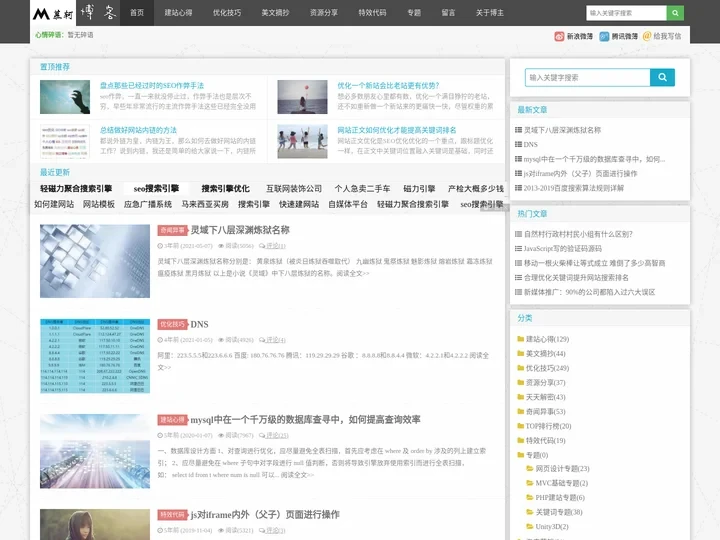720x540 pixels.
Task: Click folder icon beside 奇闻异事(53)
Action: [x=520, y=411]
